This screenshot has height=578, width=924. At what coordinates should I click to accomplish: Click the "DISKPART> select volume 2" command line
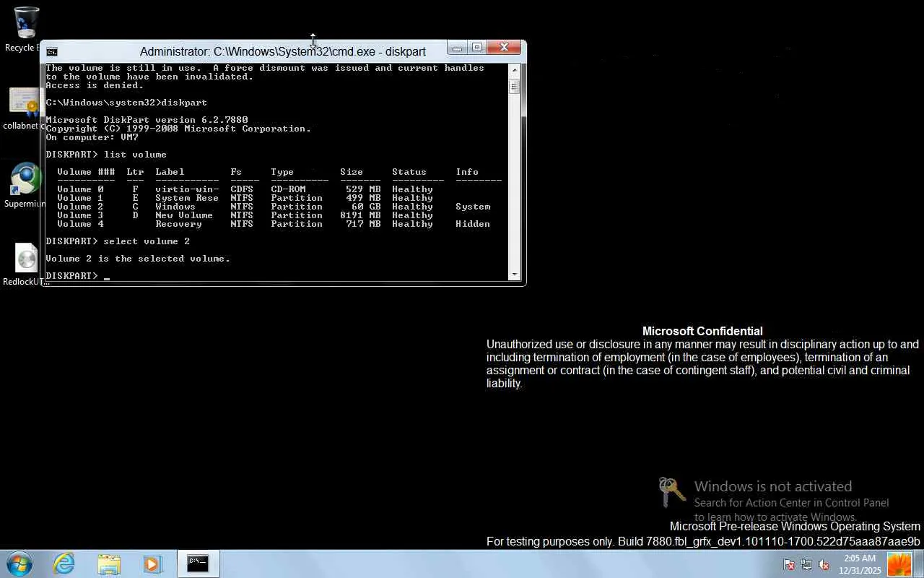coord(118,241)
